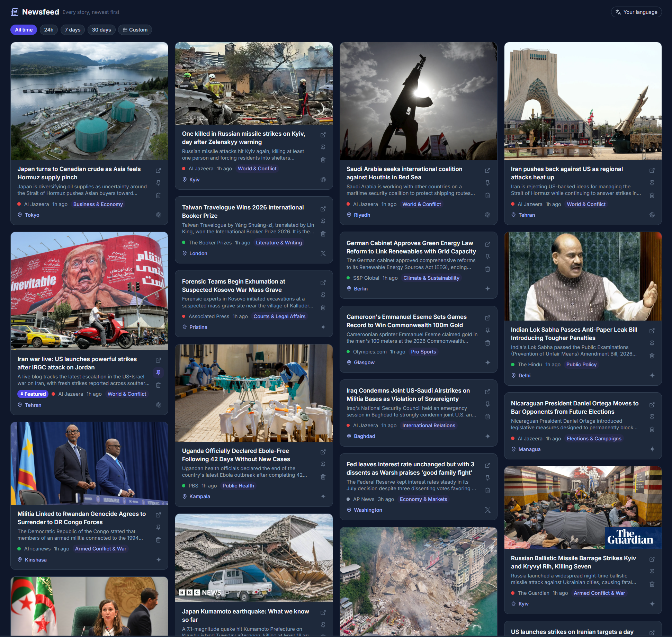Click the Public Health tag on Uganda story

(x=238, y=486)
